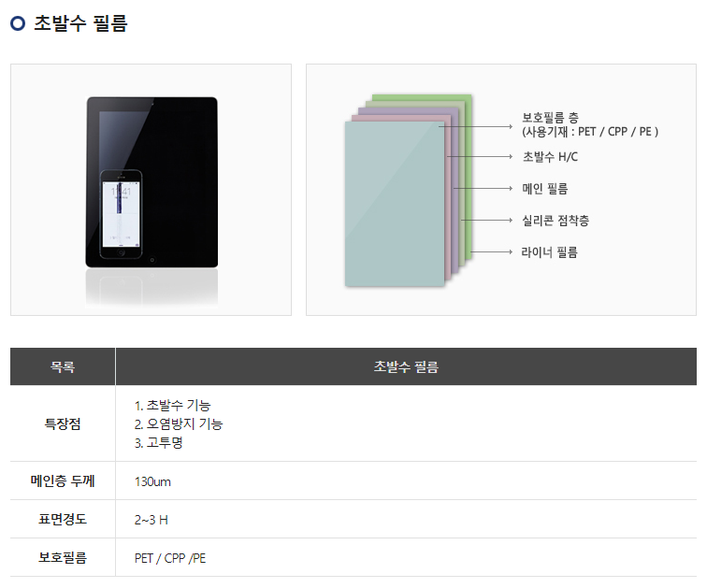Click the 목록 table header cell

[x=63, y=366]
